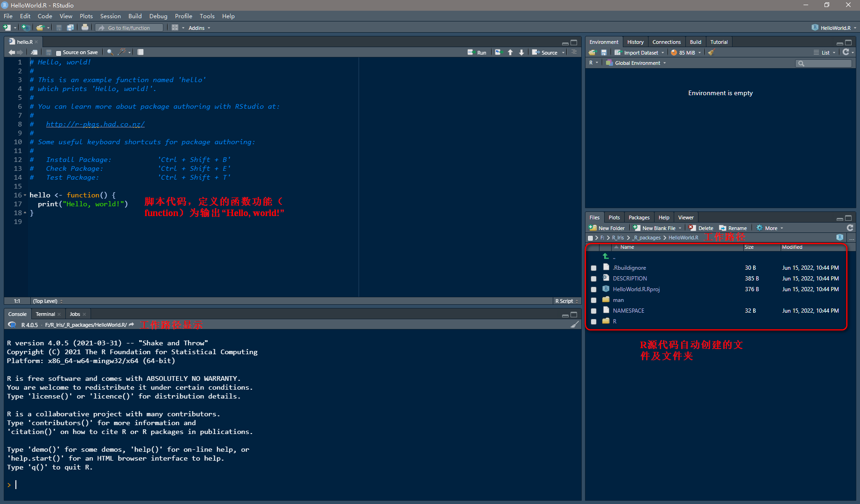
Task: Open the 85 MiB memory usage dropdown
Action: coord(686,53)
